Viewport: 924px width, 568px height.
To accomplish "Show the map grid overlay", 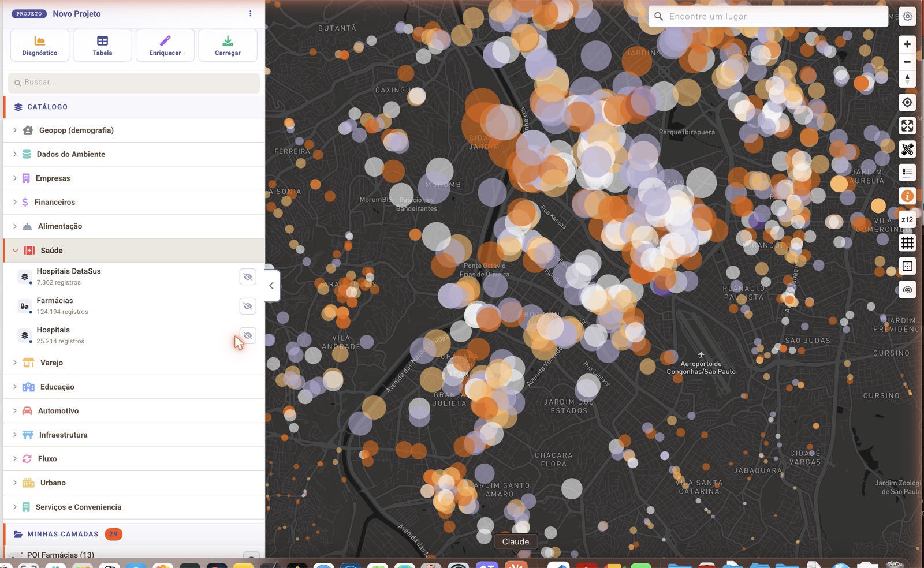I will pyautogui.click(x=907, y=243).
